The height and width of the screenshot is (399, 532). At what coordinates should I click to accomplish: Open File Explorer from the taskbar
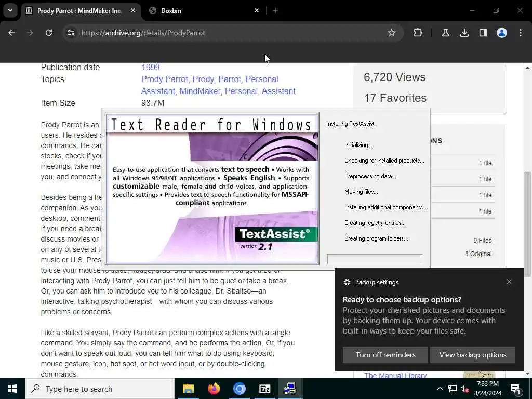click(x=188, y=389)
